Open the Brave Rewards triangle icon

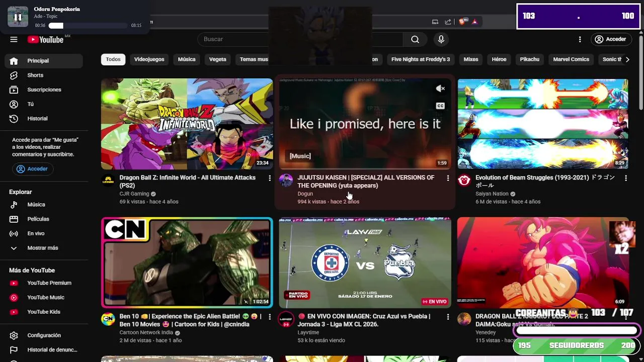(474, 22)
